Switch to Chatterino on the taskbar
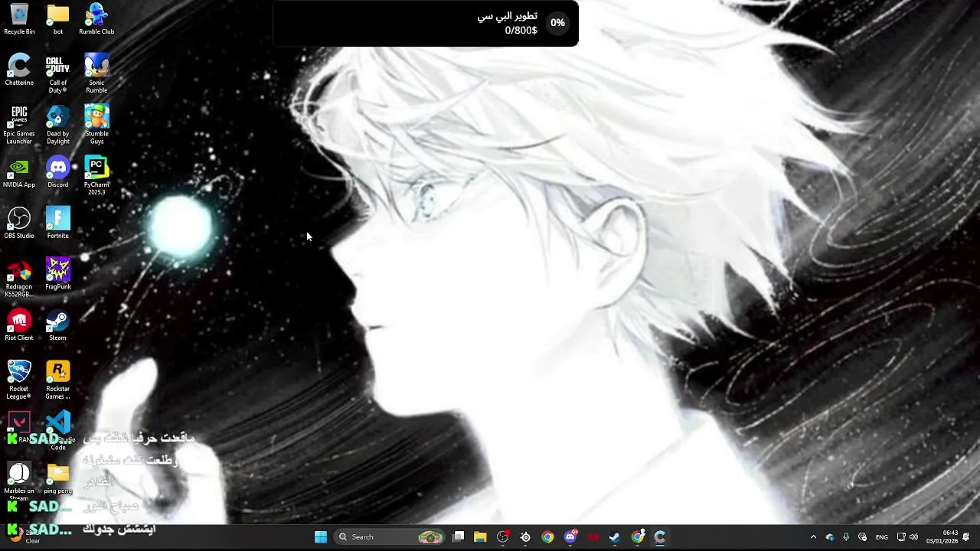The height and width of the screenshot is (551, 980). point(660,537)
